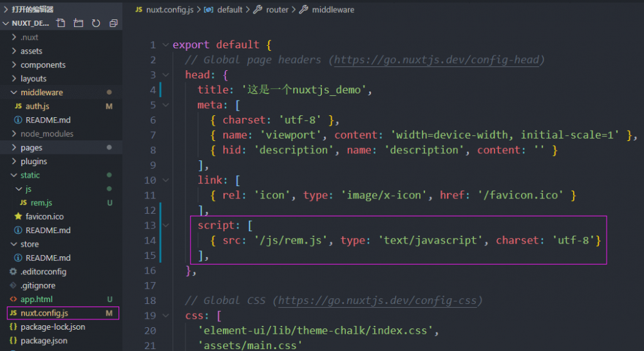Collapse the static folder
This screenshot has width=644, height=351.
coord(14,175)
